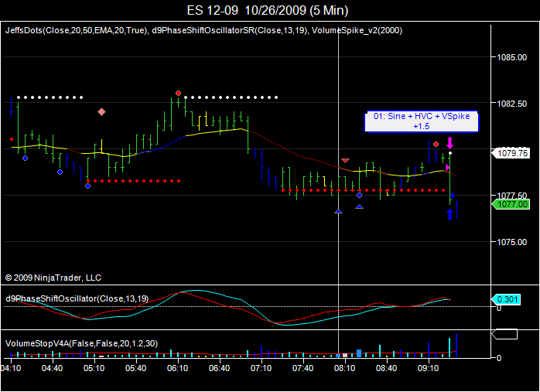540x392 pixels.
Task: Click the 1082.50 price axis label
Action: click(x=511, y=104)
